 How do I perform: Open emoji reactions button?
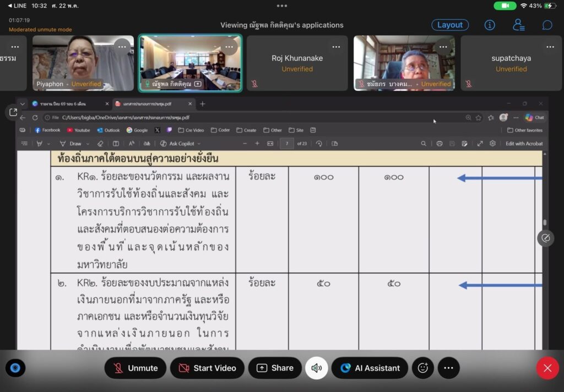[x=422, y=368]
